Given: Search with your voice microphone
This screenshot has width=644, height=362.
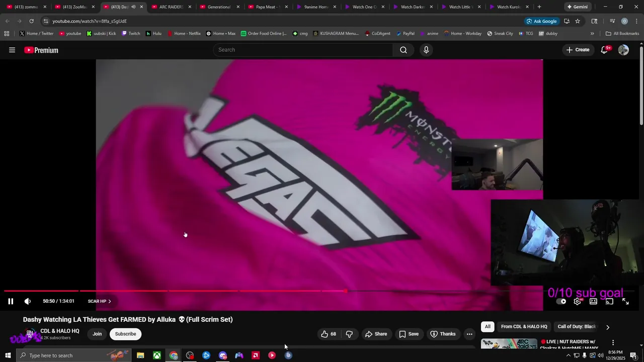Looking at the screenshot, I should pyautogui.click(x=426, y=50).
